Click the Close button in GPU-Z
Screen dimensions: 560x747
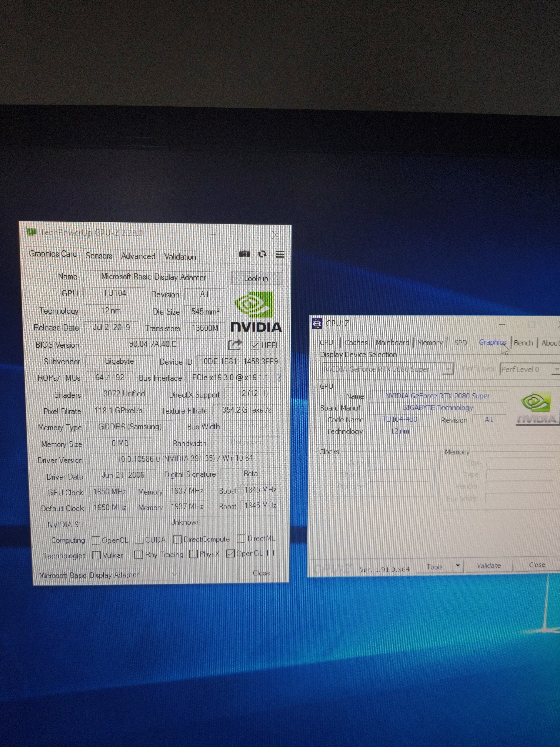point(261,573)
